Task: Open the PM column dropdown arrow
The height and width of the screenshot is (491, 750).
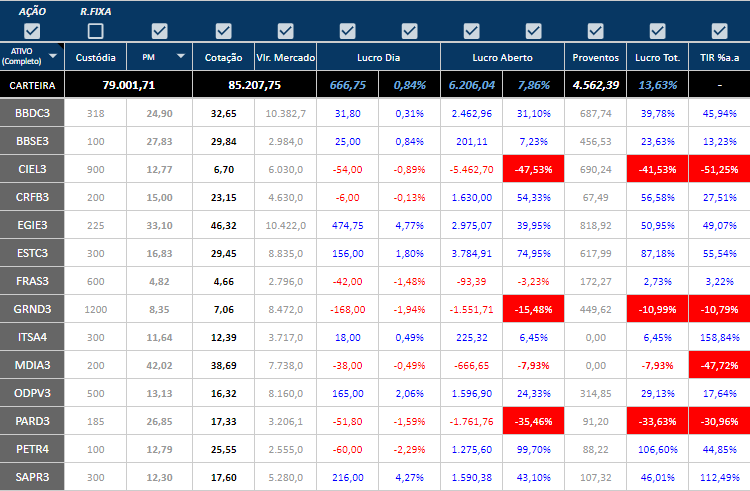Action: (x=181, y=56)
